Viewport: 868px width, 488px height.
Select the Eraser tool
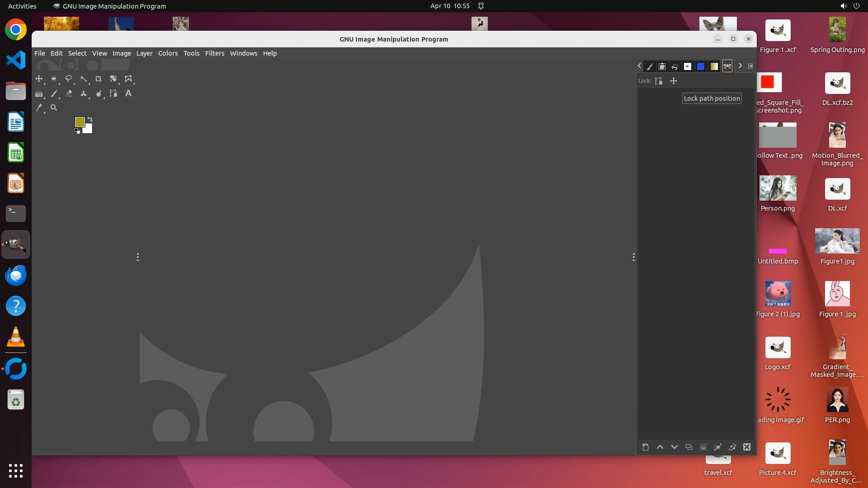[x=69, y=94]
